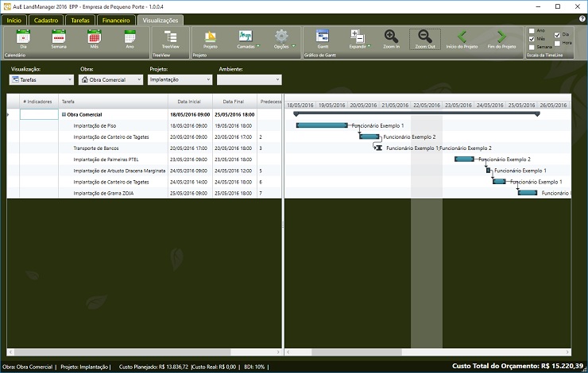Click the Indicadores column header

coord(39,102)
